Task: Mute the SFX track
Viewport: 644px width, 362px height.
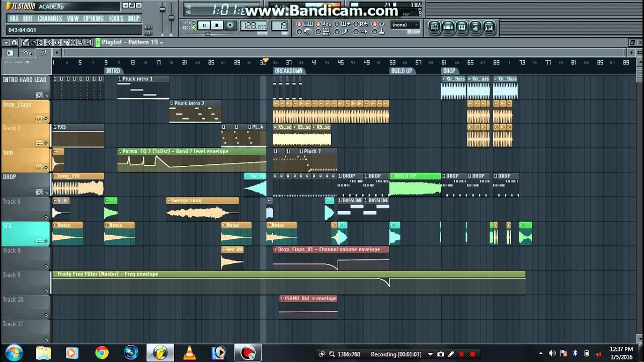Action: click(46, 242)
